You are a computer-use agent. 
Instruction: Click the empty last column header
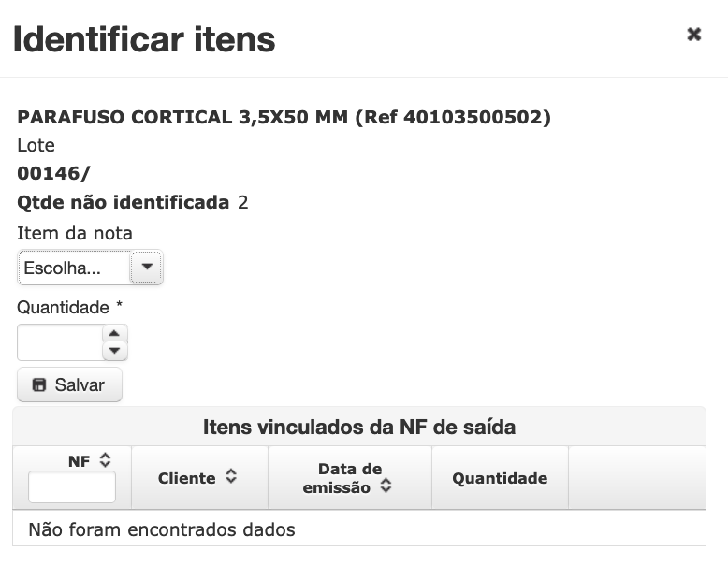click(x=637, y=478)
